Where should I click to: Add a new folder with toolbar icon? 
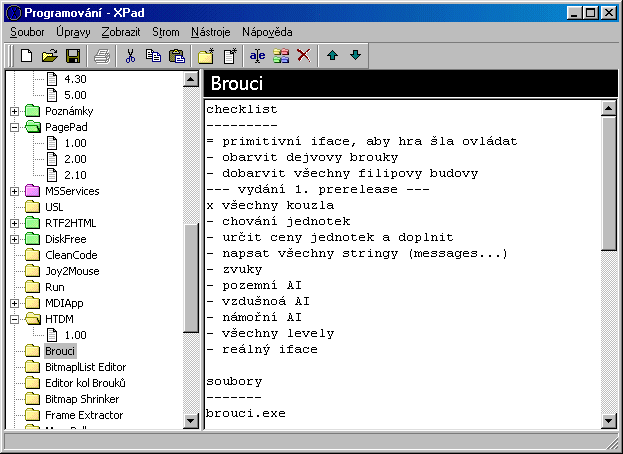206,56
